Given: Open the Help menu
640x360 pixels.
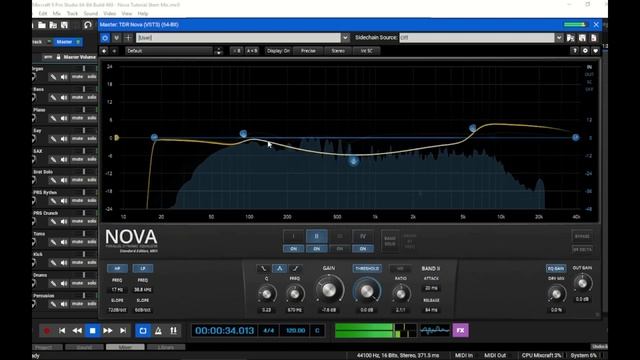Looking at the screenshot, I should click(142, 13).
